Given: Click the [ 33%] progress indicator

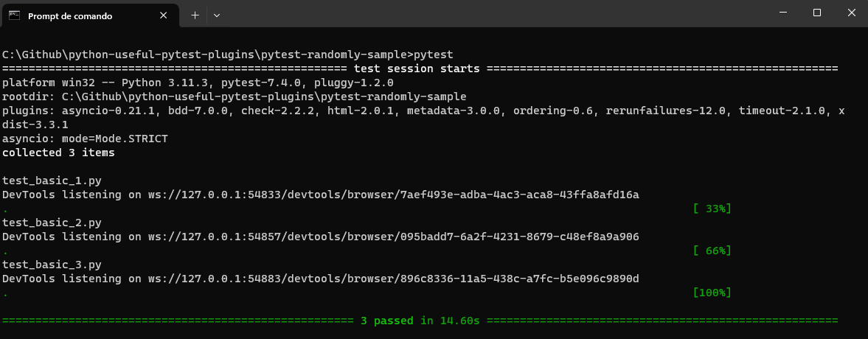Looking at the screenshot, I should click(712, 209).
